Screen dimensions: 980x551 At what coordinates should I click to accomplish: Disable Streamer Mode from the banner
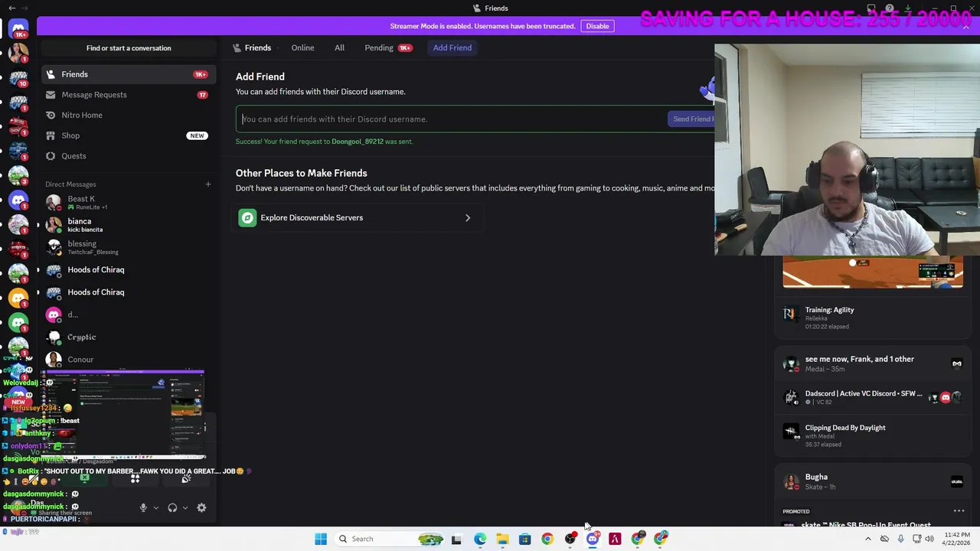pos(597,26)
